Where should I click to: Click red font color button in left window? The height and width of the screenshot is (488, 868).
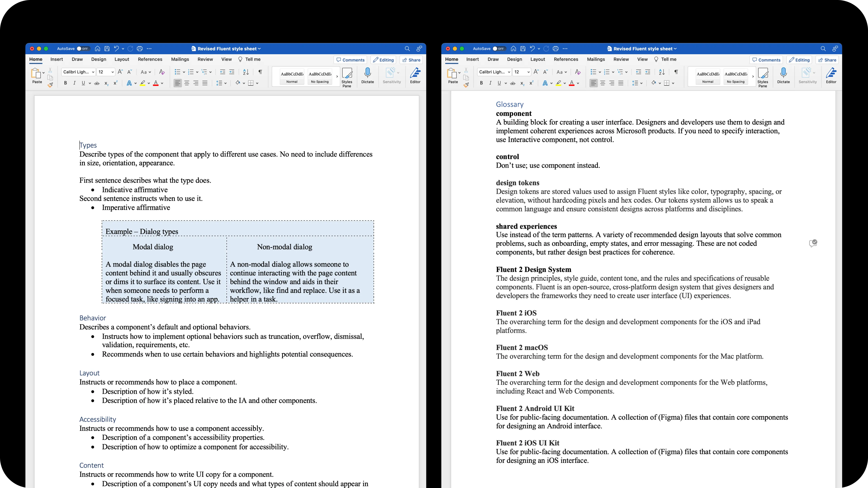pyautogui.click(x=156, y=83)
